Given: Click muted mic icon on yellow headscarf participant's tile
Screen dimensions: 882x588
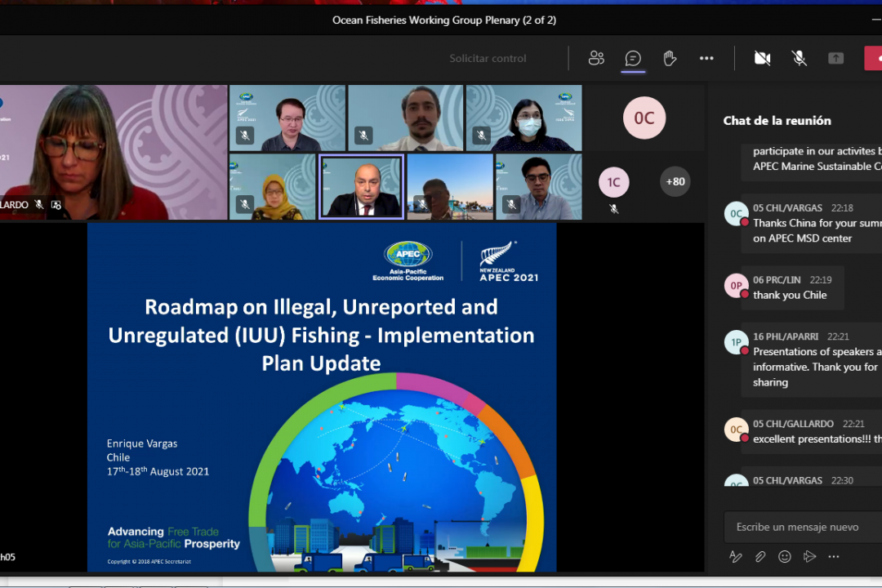Looking at the screenshot, I should 245,203.
